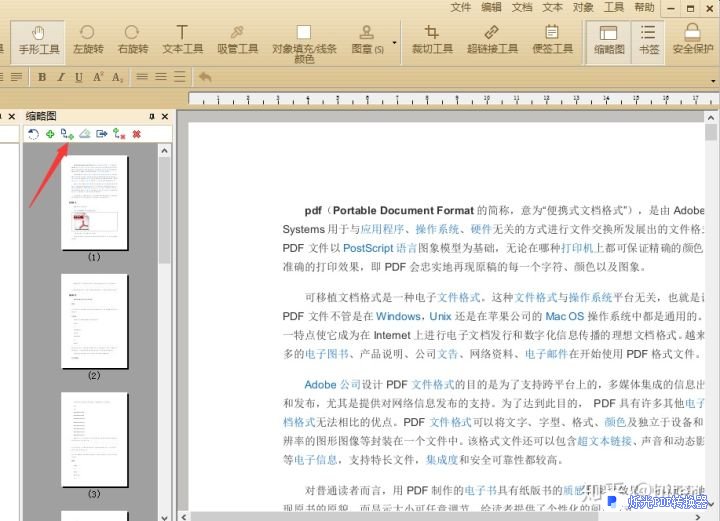Select the 裁切工具 crop tool

pyautogui.click(x=432, y=40)
